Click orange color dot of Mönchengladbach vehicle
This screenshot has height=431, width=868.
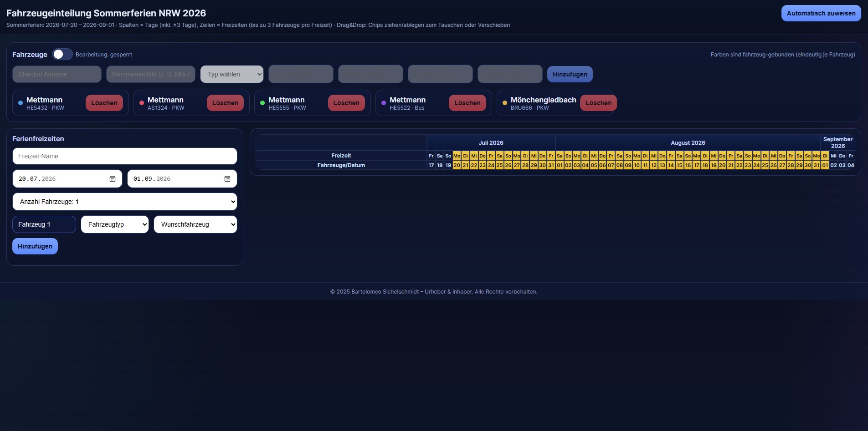tap(505, 103)
